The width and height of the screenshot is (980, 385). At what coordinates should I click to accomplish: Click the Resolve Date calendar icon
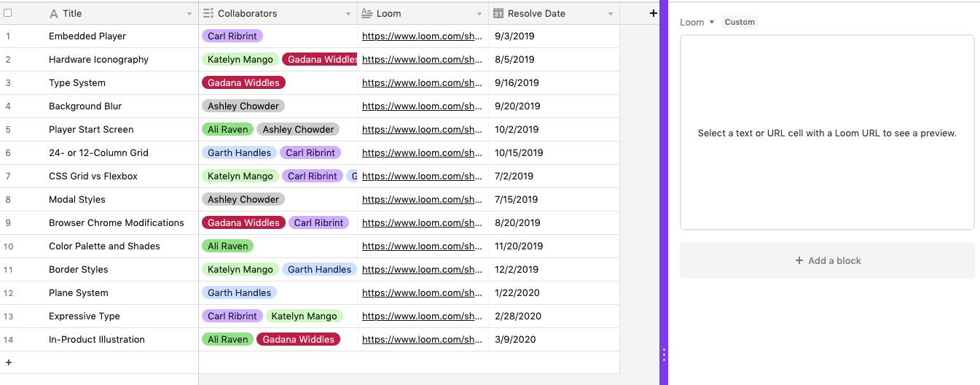pos(498,13)
